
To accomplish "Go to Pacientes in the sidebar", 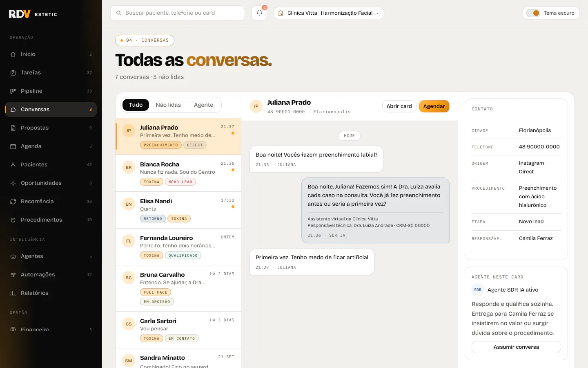I will pyautogui.click(x=51, y=164).
